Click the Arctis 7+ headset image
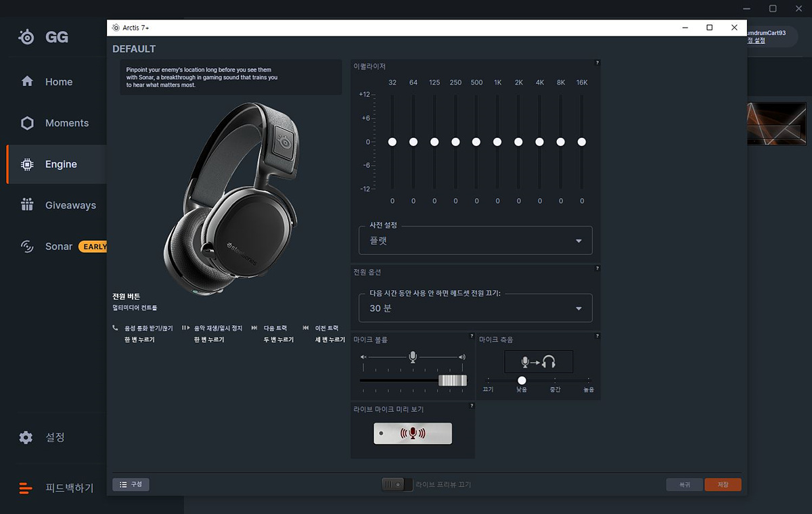The width and height of the screenshot is (812, 514). point(230,198)
